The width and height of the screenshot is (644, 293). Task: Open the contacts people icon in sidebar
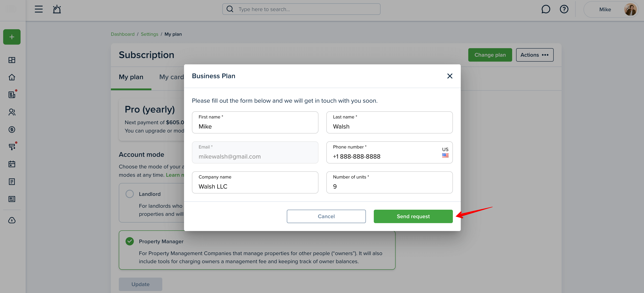coord(12,112)
